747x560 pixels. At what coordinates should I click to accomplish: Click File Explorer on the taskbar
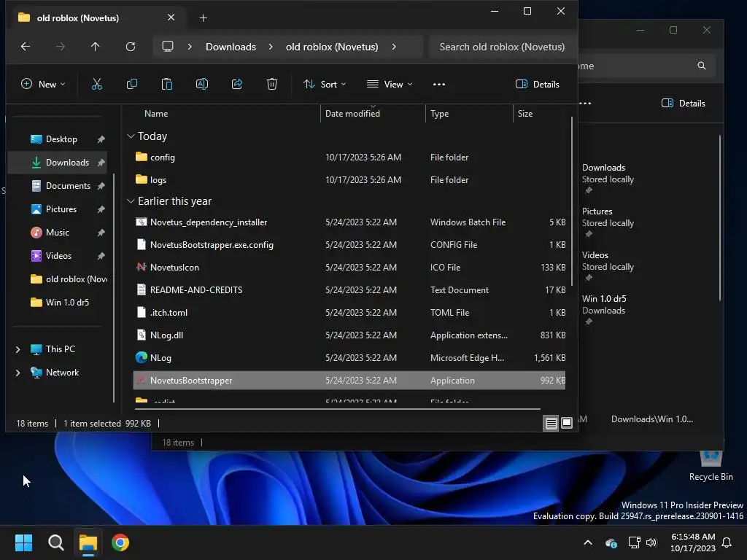[x=88, y=542]
